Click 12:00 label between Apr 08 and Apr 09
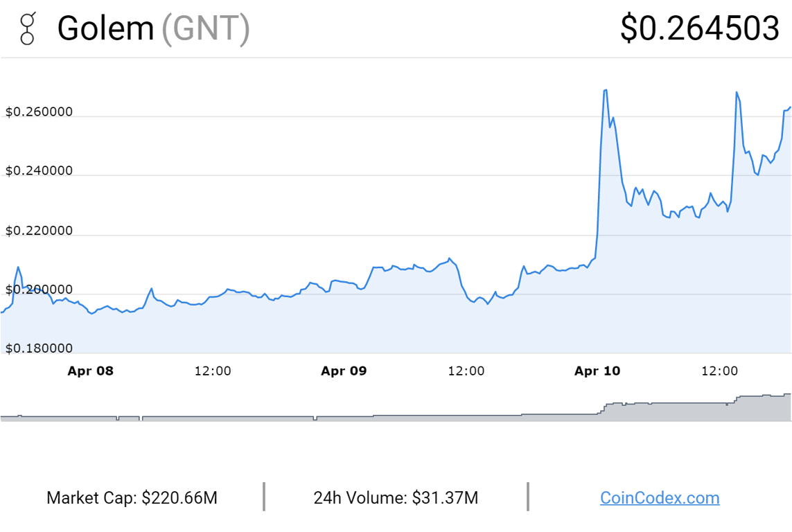Image resolution: width=792 pixels, height=532 pixels. point(213,371)
